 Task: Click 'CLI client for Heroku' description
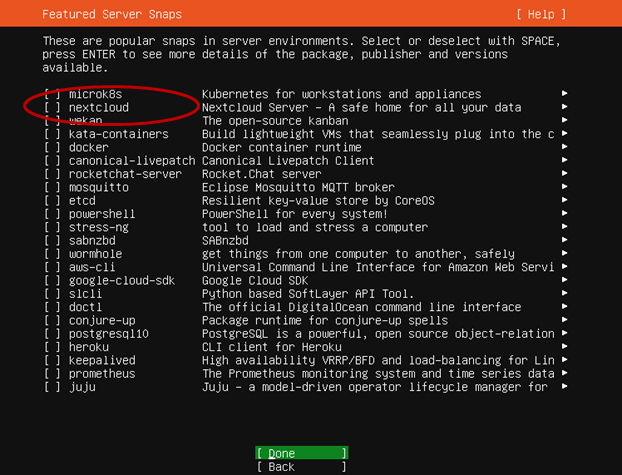[x=272, y=347]
